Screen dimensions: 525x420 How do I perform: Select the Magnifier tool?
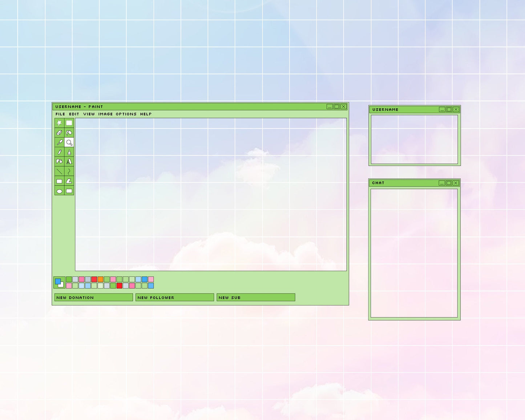tap(69, 142)
